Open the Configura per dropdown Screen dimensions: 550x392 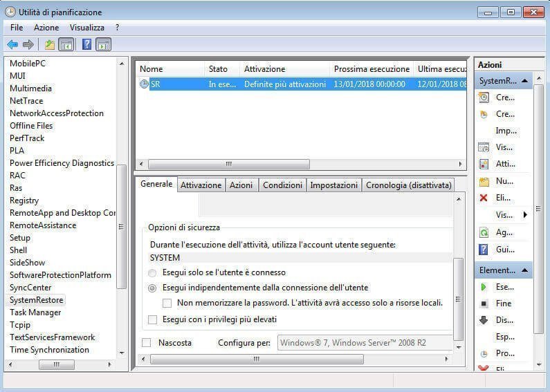click(x=365, y=342)
